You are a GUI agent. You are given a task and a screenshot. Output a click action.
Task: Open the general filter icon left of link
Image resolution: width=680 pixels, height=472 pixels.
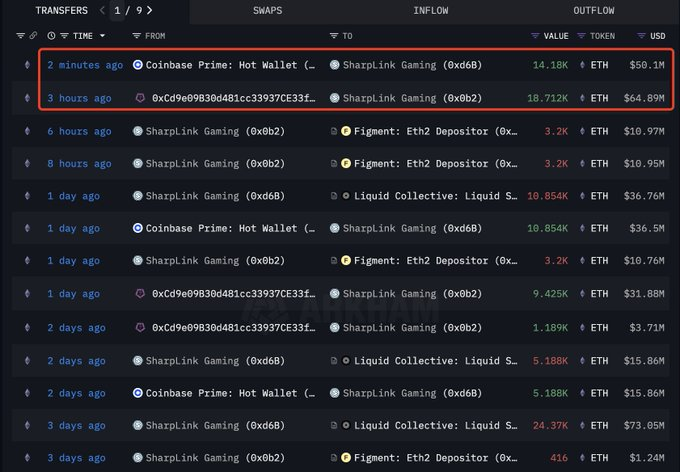[20, 36]
